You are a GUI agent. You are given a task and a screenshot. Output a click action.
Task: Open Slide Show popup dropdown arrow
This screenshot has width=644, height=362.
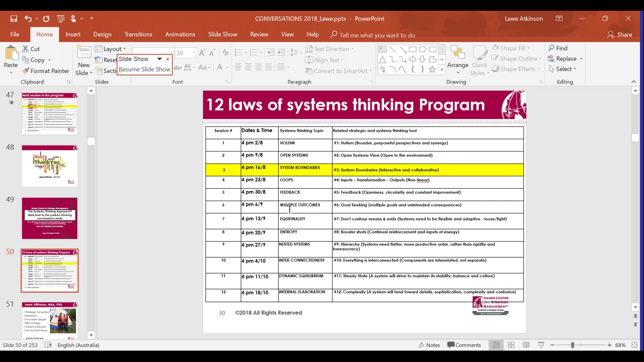coord(159,59)
